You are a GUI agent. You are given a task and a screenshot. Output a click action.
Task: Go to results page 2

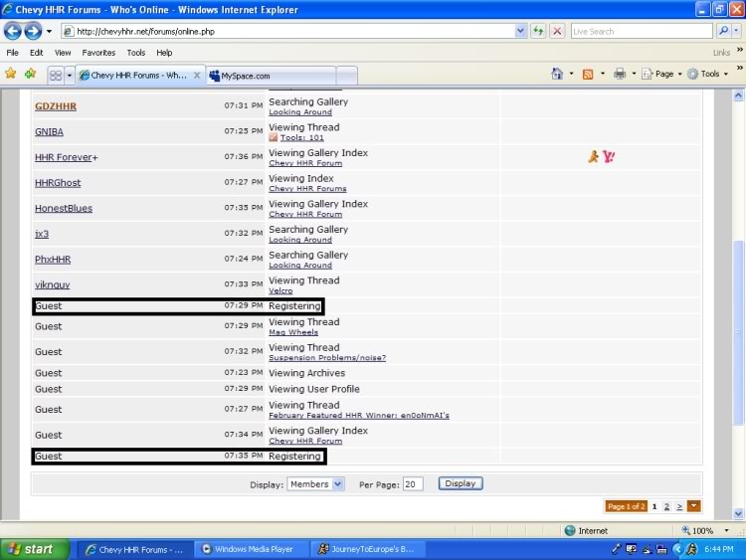point(666,506)
